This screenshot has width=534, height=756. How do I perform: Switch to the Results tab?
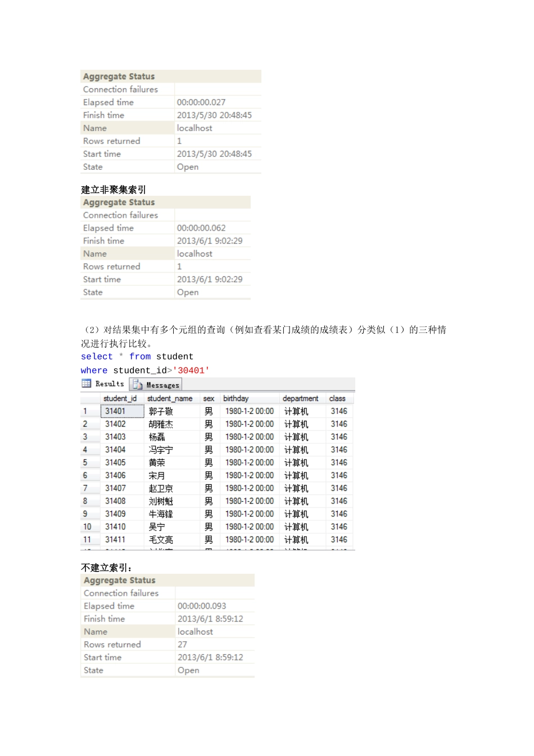(x=109, y=384)
